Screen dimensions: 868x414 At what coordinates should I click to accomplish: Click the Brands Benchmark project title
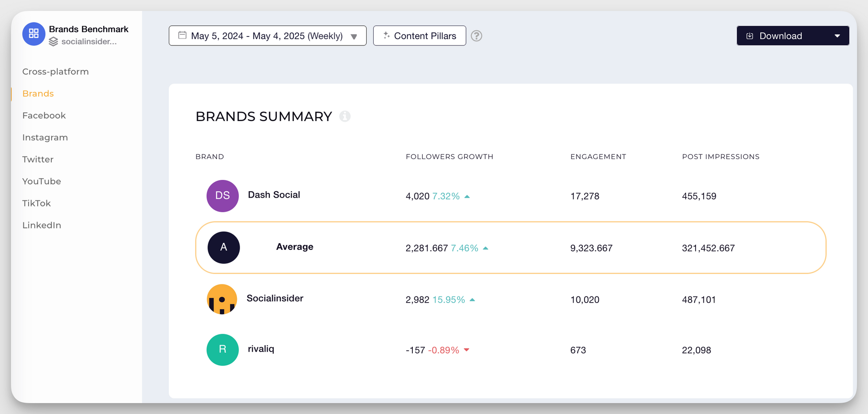tap(89, 29)
